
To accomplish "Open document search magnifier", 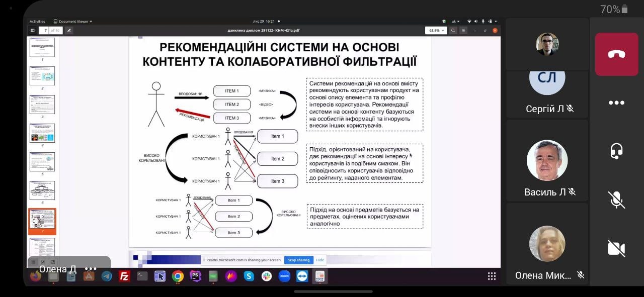I will click(453, 30).
